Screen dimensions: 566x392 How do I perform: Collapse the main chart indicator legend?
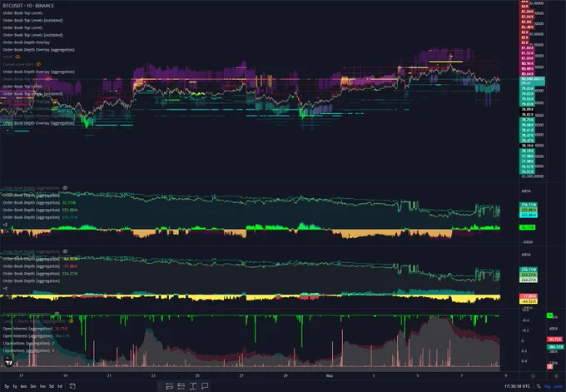7,131
